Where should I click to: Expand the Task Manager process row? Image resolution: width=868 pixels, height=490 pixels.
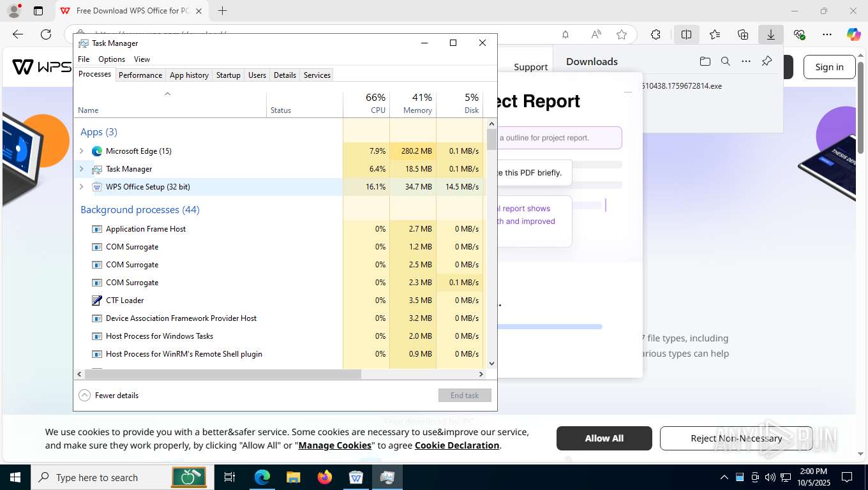click(x=81, y=169)
